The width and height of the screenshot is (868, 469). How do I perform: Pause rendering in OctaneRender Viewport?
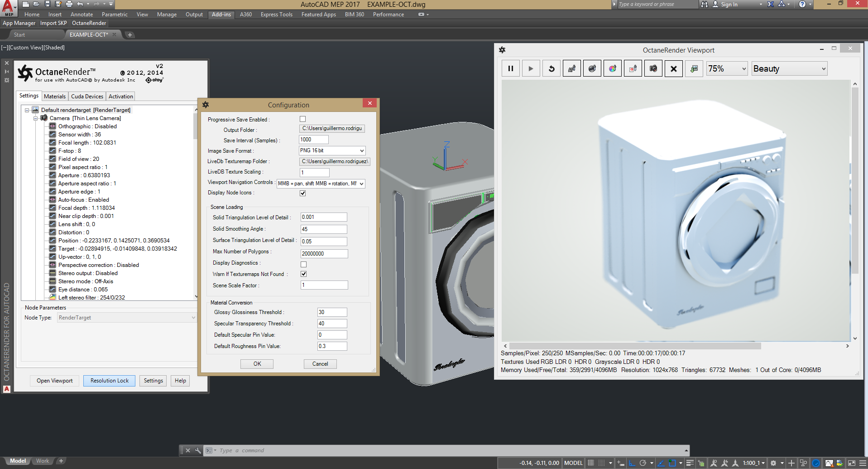click(x=510, y=69)
